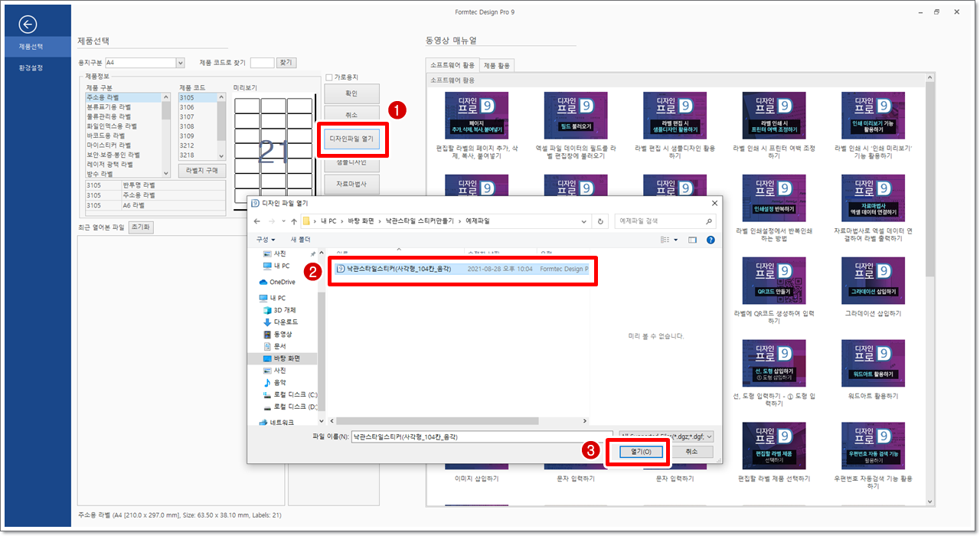Select the A6 라벨 row
The width and height of the screenshot is (980, 536).
pyautogui.click(x=155, y=205)
